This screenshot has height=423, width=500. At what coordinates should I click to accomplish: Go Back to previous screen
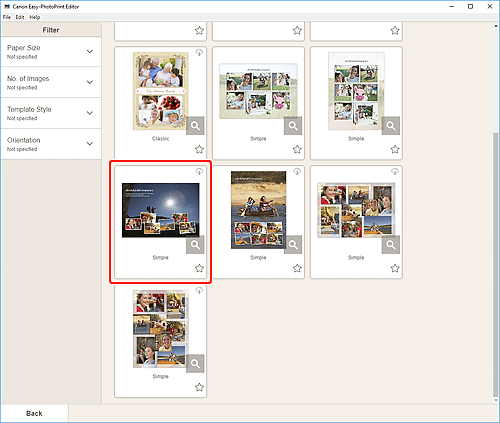pyautogui.click(x=34, y=413)
